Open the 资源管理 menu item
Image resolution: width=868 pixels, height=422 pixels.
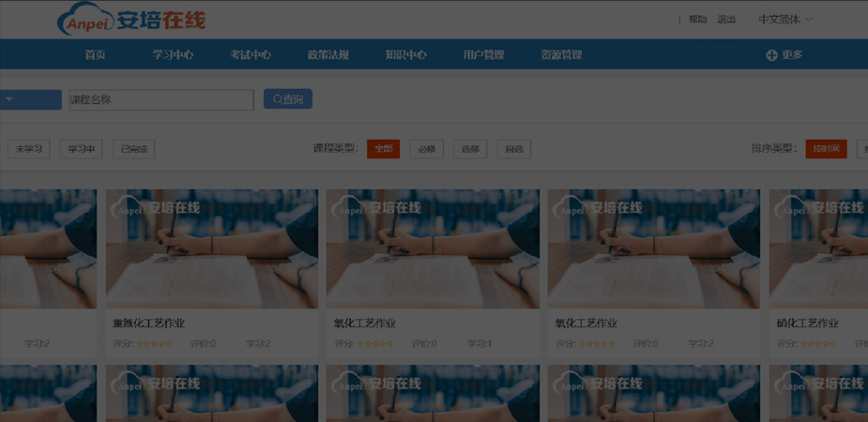click(x=561, y=54)
